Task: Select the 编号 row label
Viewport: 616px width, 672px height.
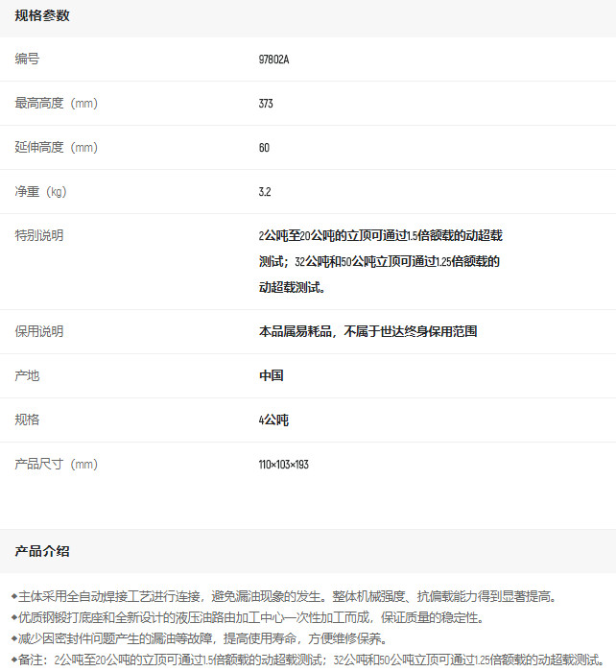Action: [x=28, y=60]
